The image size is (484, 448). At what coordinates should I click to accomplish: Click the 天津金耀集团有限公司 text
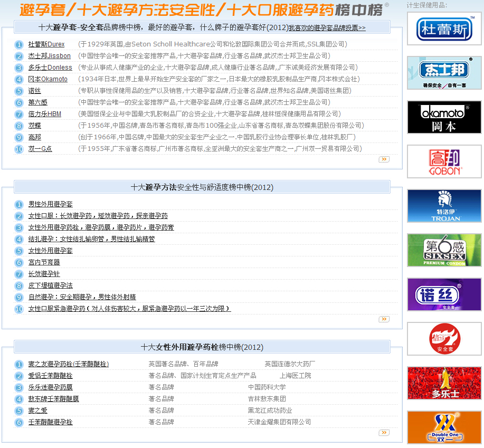click(x=279, y=422)
